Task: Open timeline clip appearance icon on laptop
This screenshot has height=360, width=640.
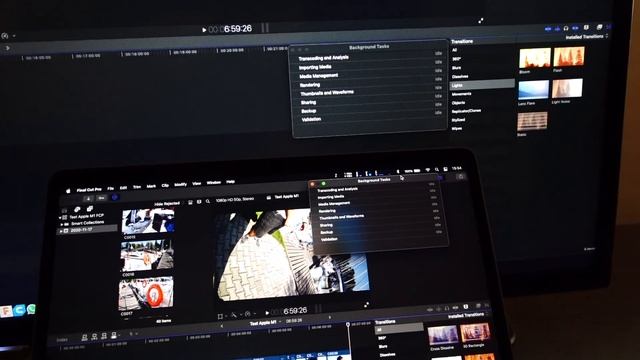Action: (466, 307)
